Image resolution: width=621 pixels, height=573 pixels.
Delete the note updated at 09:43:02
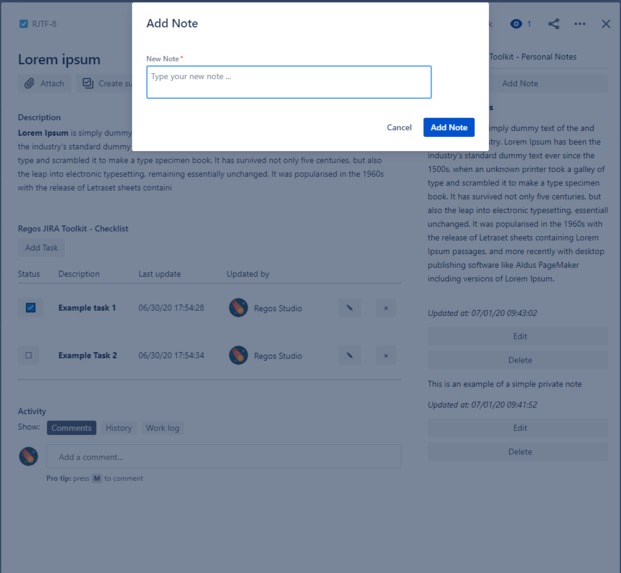point(518,360)
